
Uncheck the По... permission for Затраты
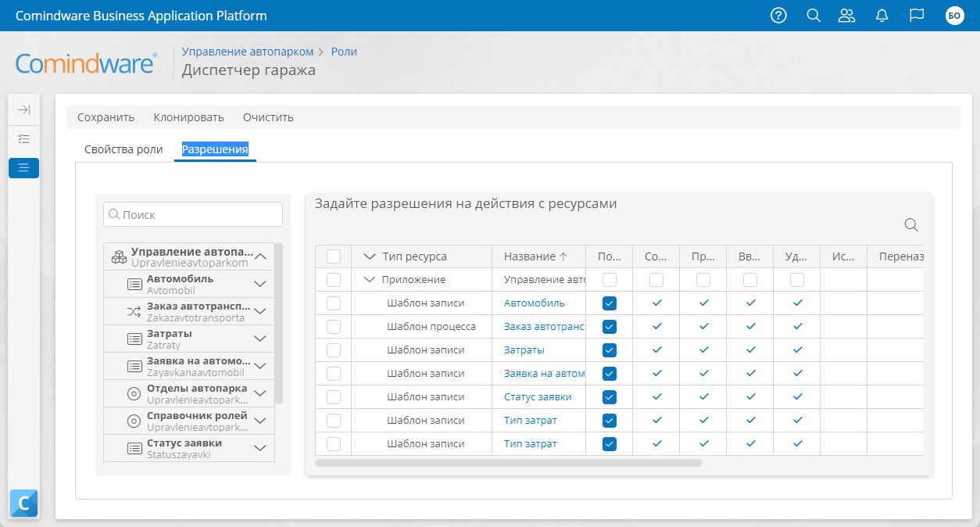(610, 350)
